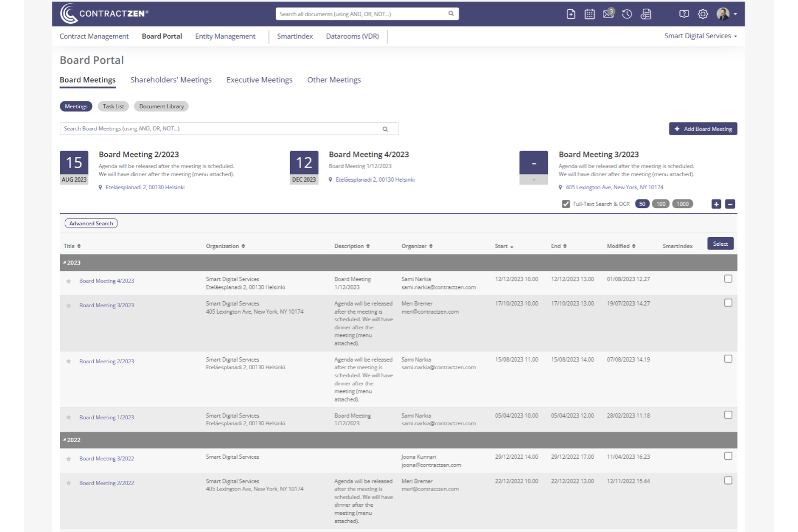Open the history clock icon
Image resolution: width=798 pixels, height=532 pixels.
point(627,15)
